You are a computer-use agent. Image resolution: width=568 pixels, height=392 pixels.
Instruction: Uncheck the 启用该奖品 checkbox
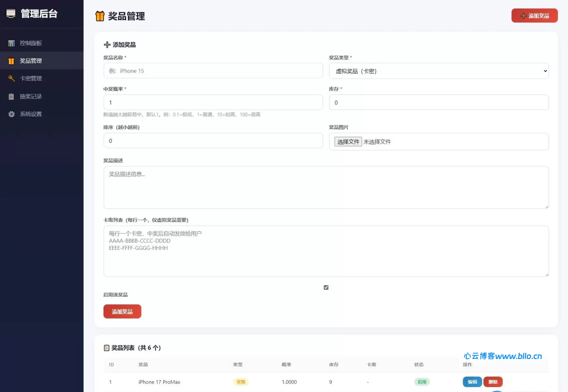coord(326,287)
